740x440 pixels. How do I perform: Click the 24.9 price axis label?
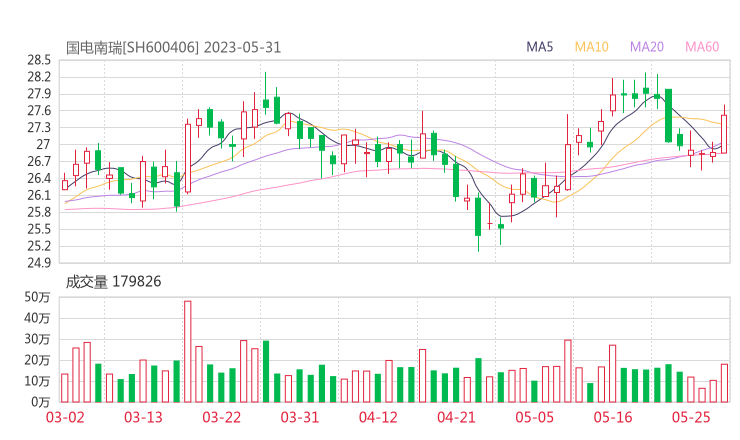point(39,263)
